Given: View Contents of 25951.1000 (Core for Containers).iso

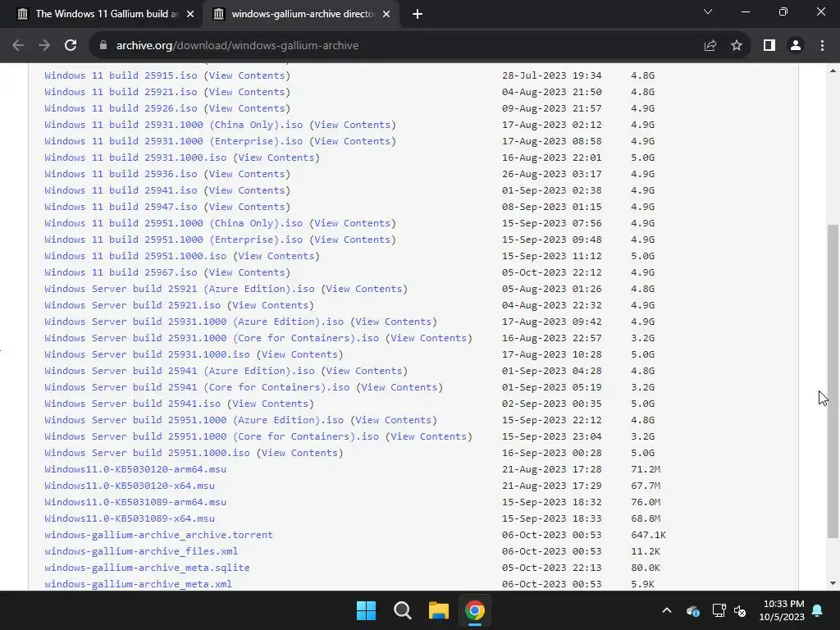Looking at the screenshot, I should click(x=428, y=436).
